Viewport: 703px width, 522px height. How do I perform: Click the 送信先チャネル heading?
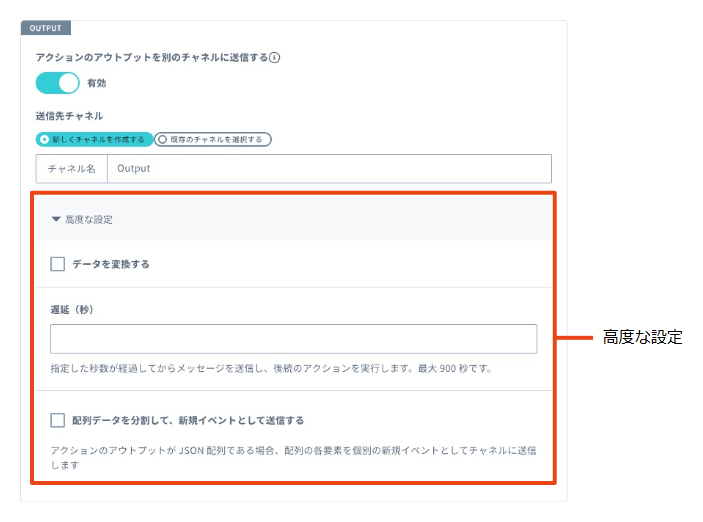pyautogui.click(x=69, y=116)
